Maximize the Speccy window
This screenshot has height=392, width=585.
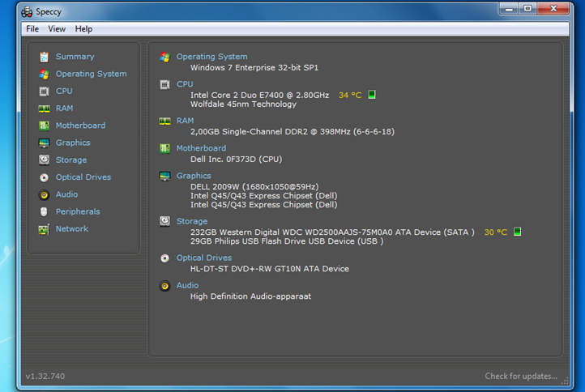pyautogui.click(x=527, y=8)
